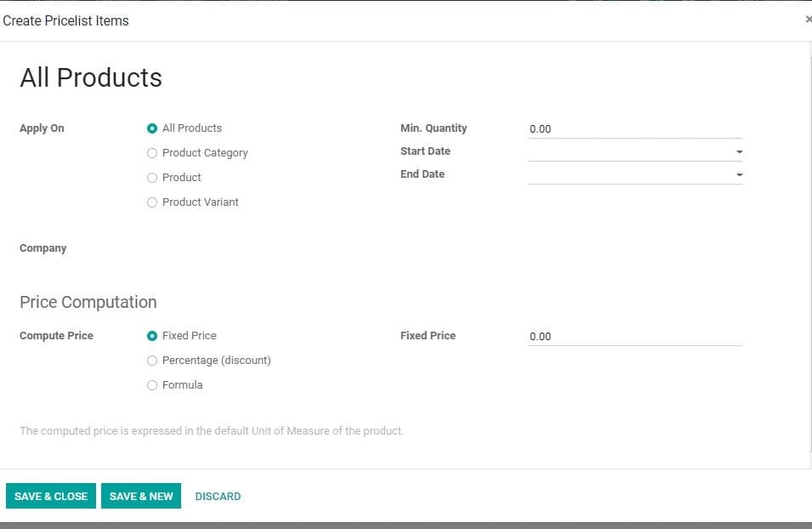The width and height of the screenshot is (812, 529).
Task: Enable Formula price computation
Action: tap(152, 385)
